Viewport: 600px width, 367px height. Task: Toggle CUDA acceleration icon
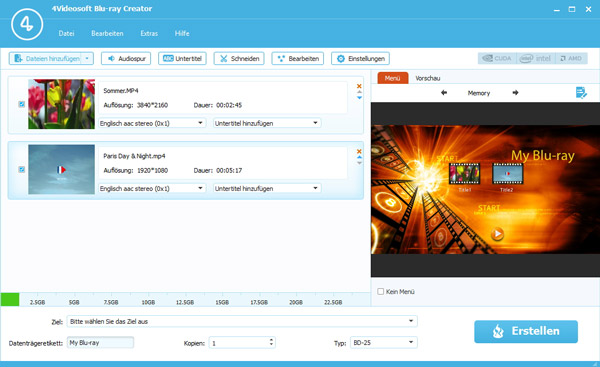tap(497, 59)
